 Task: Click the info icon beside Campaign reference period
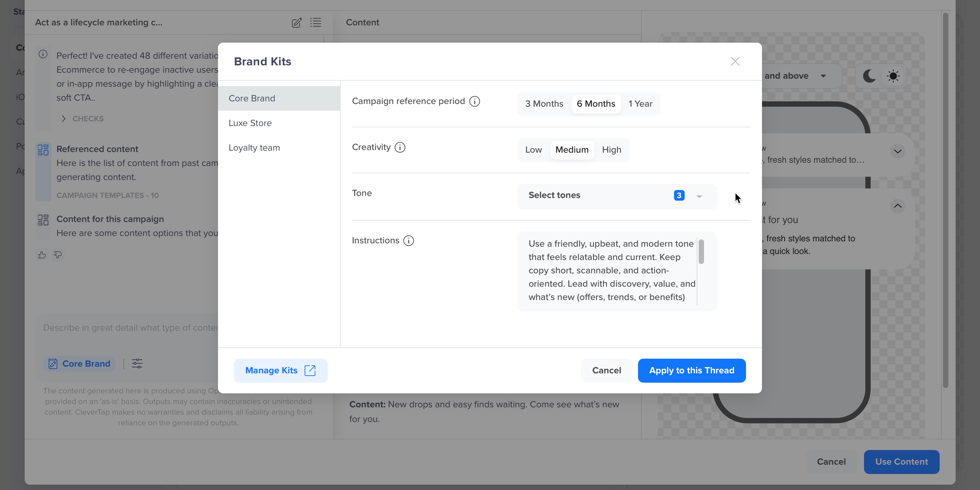click(474, 101)
